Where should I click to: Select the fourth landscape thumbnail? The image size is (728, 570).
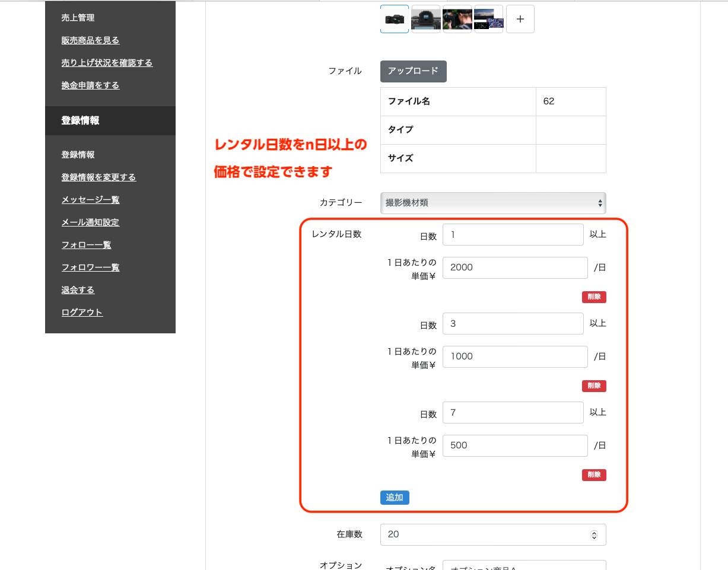click(489, 19)
